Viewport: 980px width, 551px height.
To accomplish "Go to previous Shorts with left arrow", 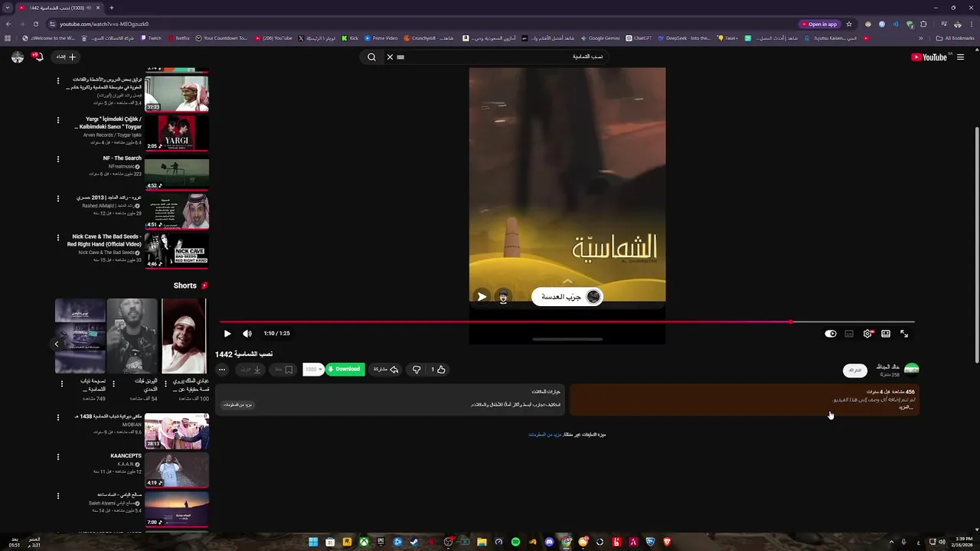I will click(x=57, y=344).
